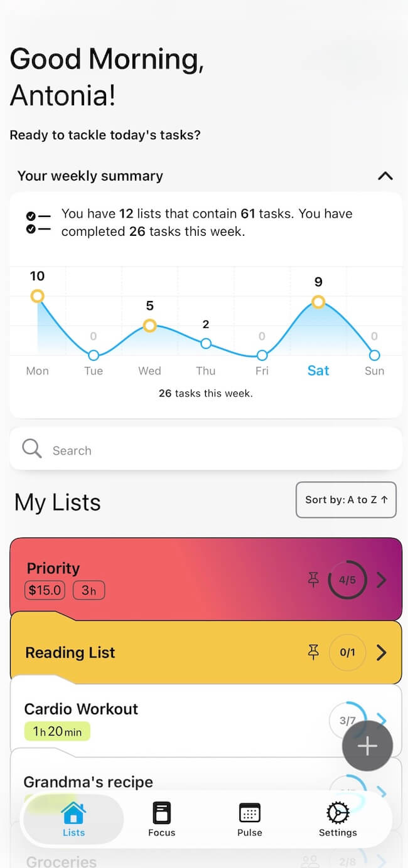Image resolution: width=408 pixels, height=868 pixels.
Task: Open the Sort by A to Z dropdown
Action: point(346,500)
